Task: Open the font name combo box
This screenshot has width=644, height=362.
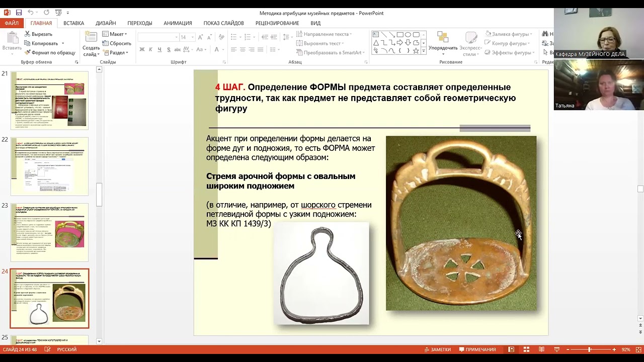Action: tap(158, 37)
